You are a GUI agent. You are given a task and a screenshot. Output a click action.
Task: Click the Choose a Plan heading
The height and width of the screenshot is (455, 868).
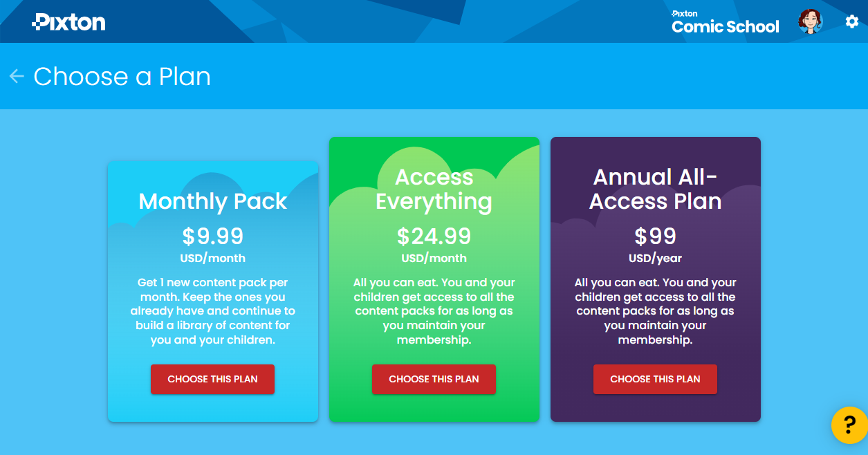pyautogui.click(x=122, y=76)
